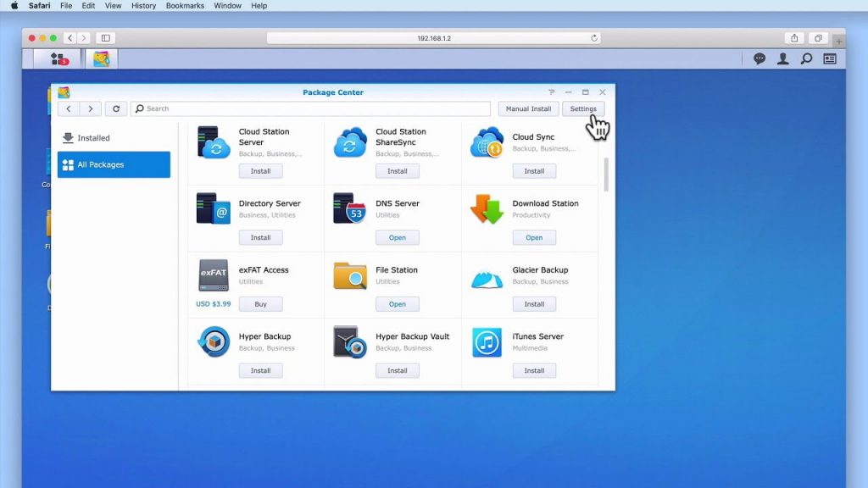
Task: Go forward in Package Center
Action: tap(90, 108)
